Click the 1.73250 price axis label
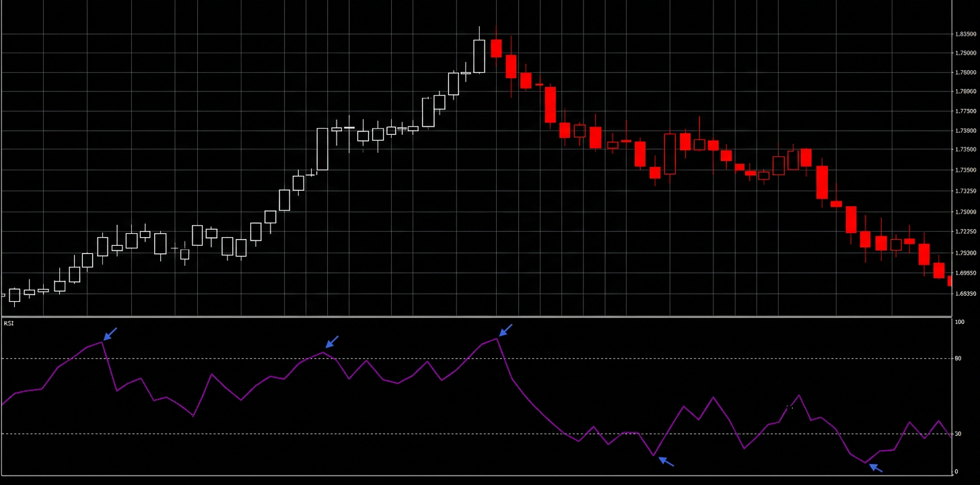The image size is (980, 485). (x=966, y=192)
